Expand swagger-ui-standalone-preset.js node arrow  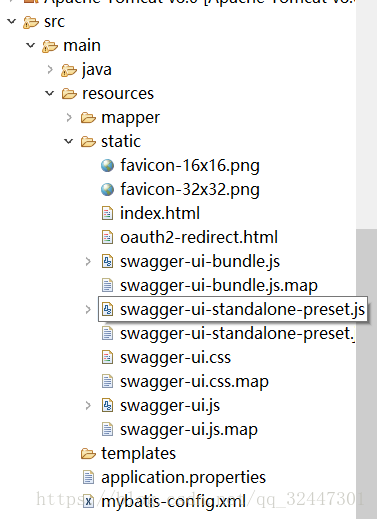tap(88, 309)
